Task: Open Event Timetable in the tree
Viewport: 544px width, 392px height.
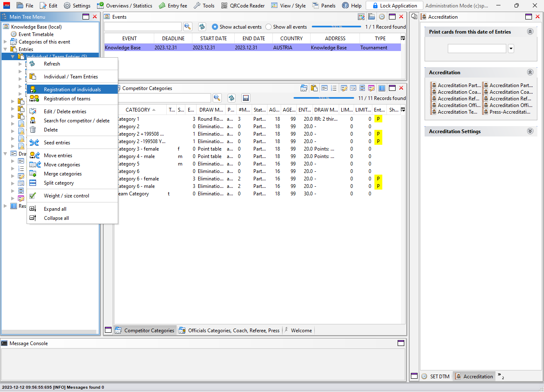Action: (36, 34)
